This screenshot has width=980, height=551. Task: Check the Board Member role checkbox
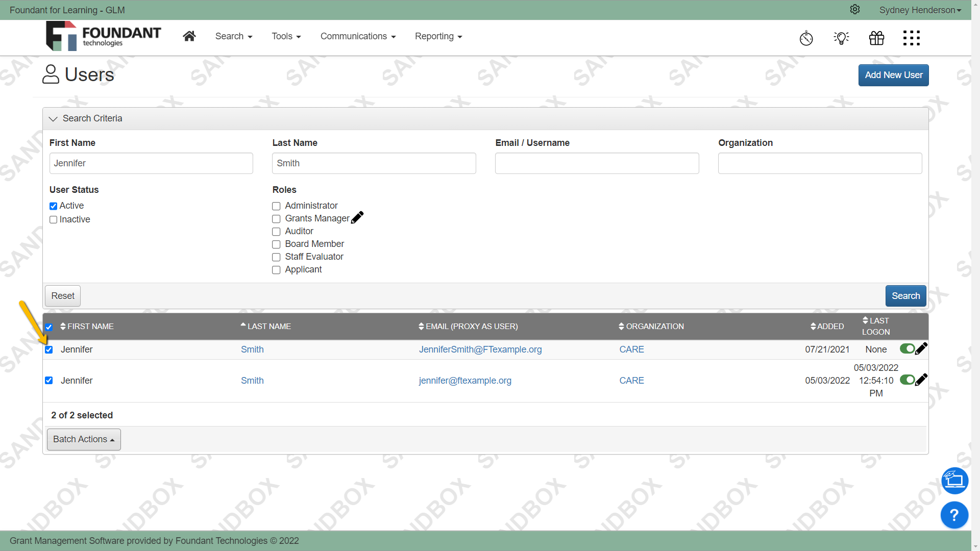click(276, 244)
